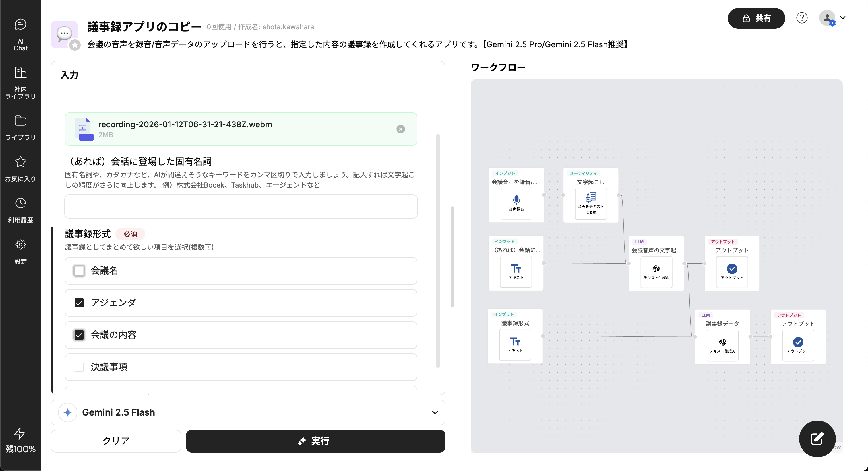868x471 pixels.
Task: Uncheck the アジェンダ checkbox
Action: point(79,303)
